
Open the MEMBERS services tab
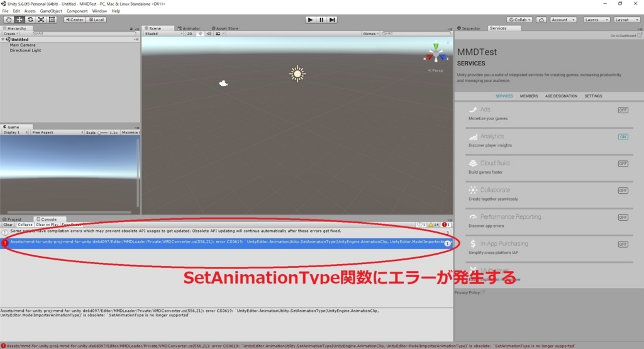[528, 96]
